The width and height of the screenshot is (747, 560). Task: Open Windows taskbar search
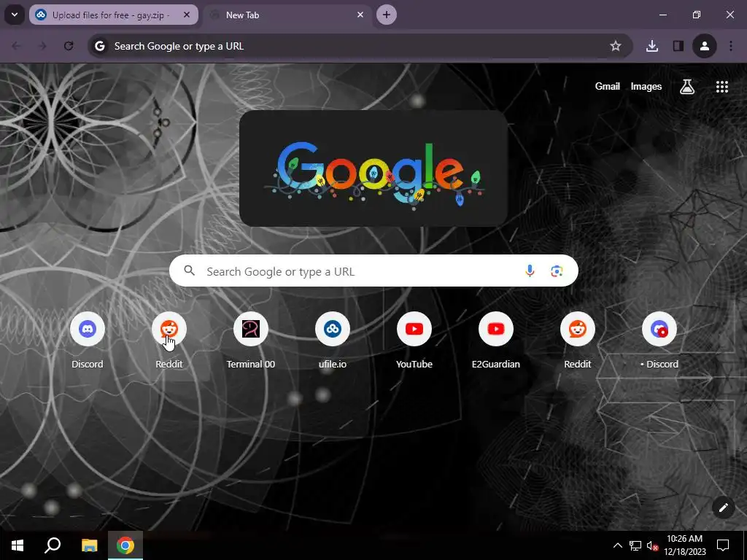pyautogui.click(x=53, y=545)
